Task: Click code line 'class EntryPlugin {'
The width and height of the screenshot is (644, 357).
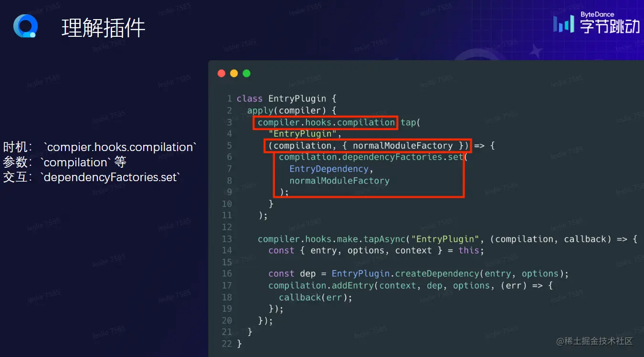Action: 287,99
